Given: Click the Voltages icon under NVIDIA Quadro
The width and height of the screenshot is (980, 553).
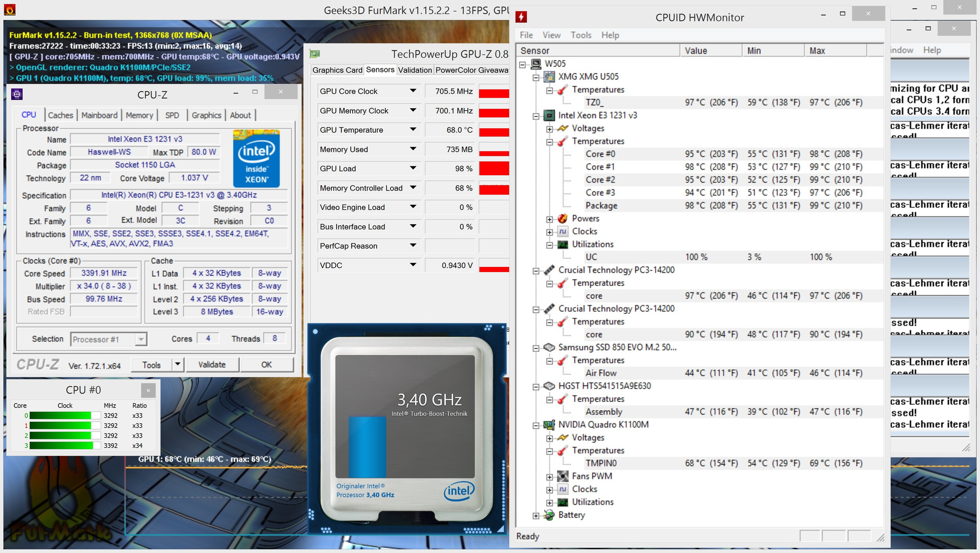Looking at the screenshot, I should coord(562,438).
